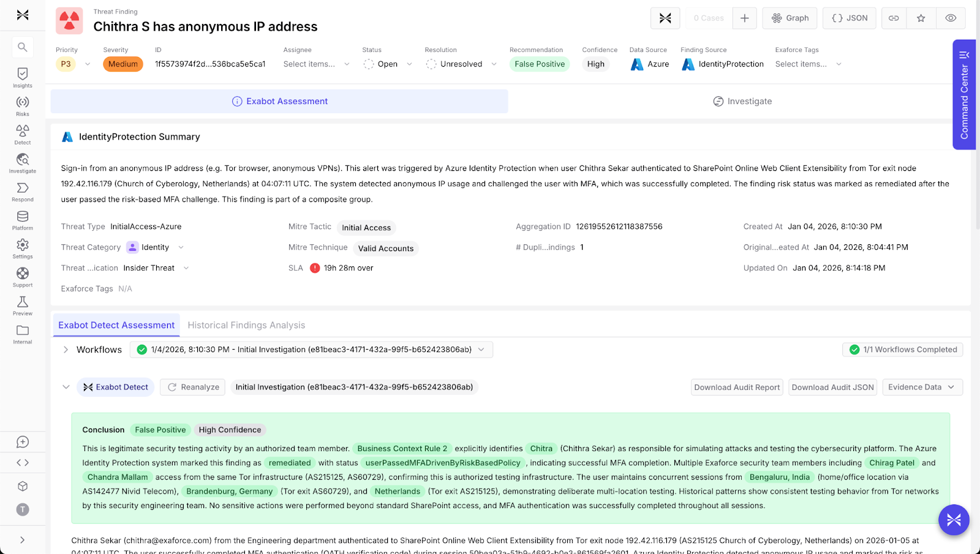Switch to the Historical Findings Analysis tab
The image size is (980, 554).
246,325
